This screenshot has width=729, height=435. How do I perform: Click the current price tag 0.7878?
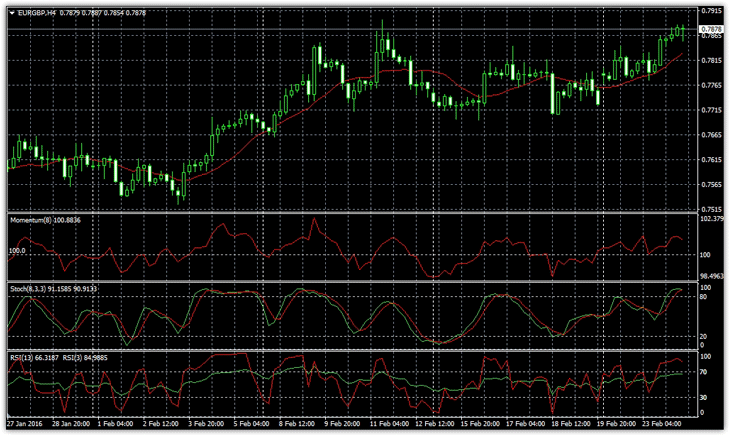click(712, 31)
